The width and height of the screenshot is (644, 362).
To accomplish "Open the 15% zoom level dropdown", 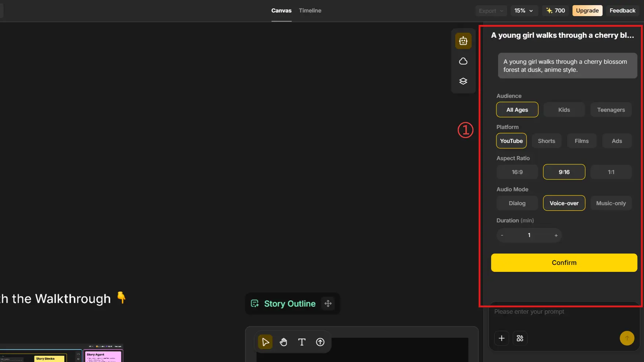I will point(524,11).
